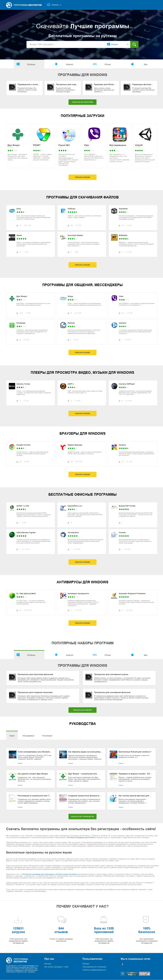Image resolution: width=163 pixels, height=980 pixels.
Task: Open the Unity3D logo icon
Action: click(145, 135)
